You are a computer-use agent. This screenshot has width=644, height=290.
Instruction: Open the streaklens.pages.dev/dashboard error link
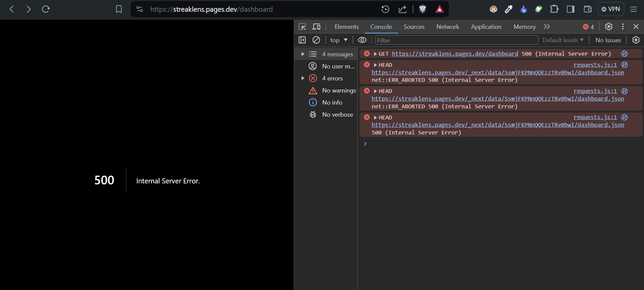pos(455,54)
